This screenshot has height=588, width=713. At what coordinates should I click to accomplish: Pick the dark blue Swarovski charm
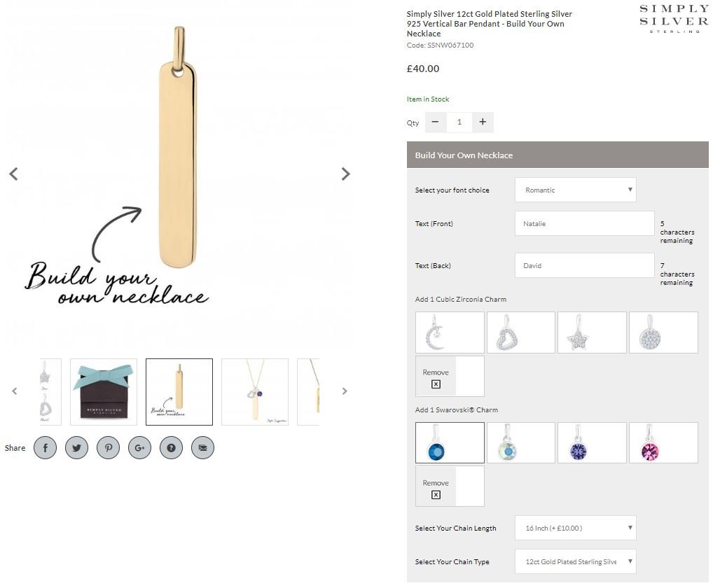coord(450,442)
